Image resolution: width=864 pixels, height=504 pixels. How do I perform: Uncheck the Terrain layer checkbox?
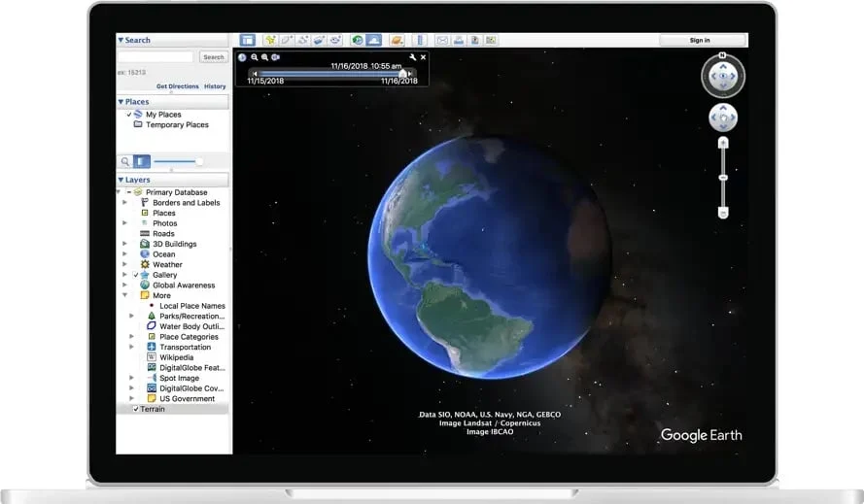pyautogui.click(x=135, y=409)
